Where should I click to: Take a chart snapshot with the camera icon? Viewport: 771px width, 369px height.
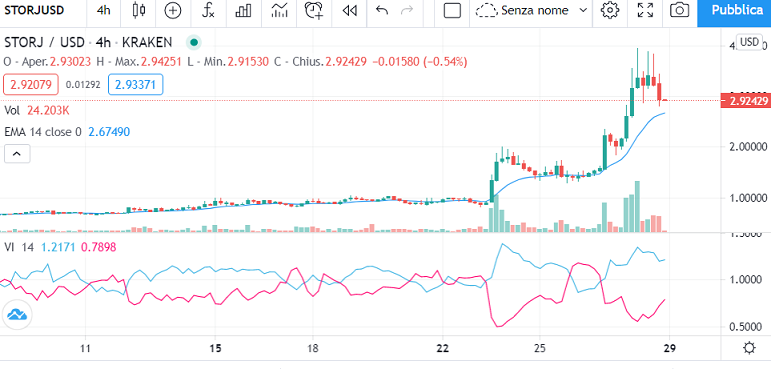[680, 10]
